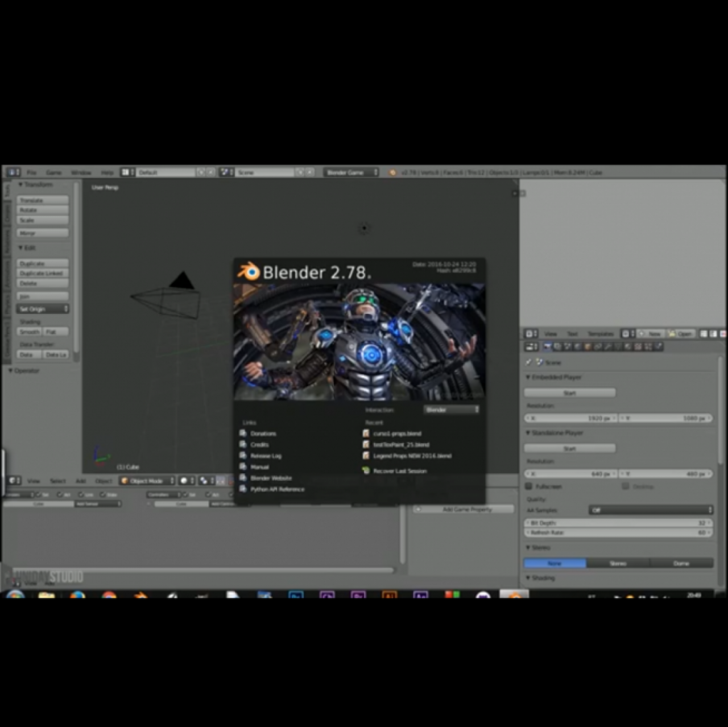Click the Duplicate Linked button

coord(43,273)
